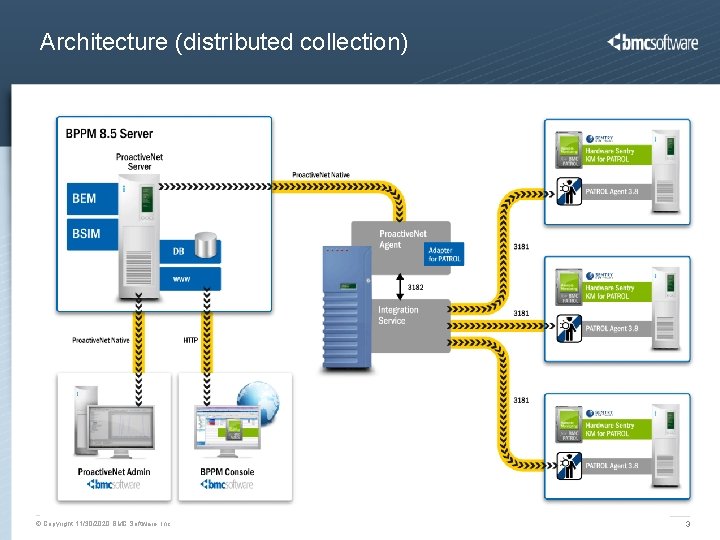Click the '3182' port label
Viewport: 720px width, 540px height.
416,287
